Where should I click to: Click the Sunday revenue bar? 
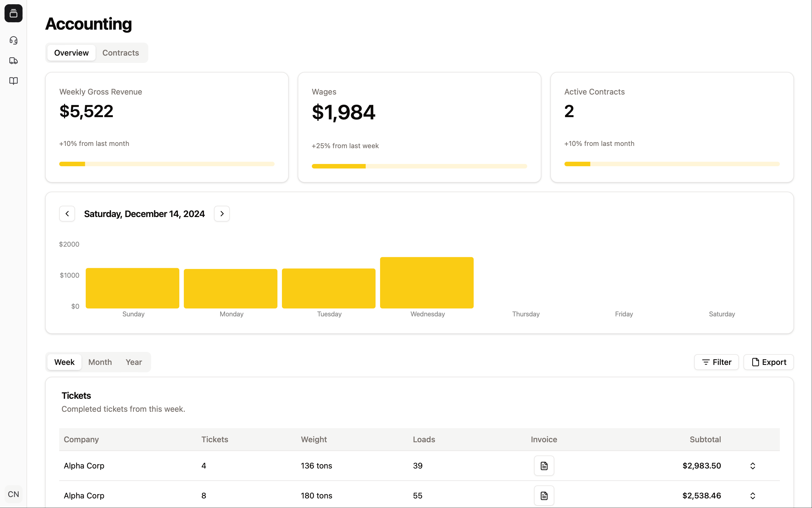click(x=133, y=288)
